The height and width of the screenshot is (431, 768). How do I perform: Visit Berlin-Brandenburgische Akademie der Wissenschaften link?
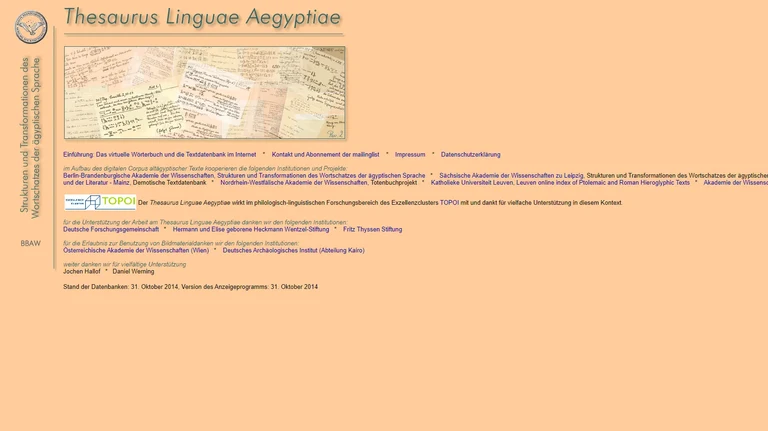click(139, 176)
